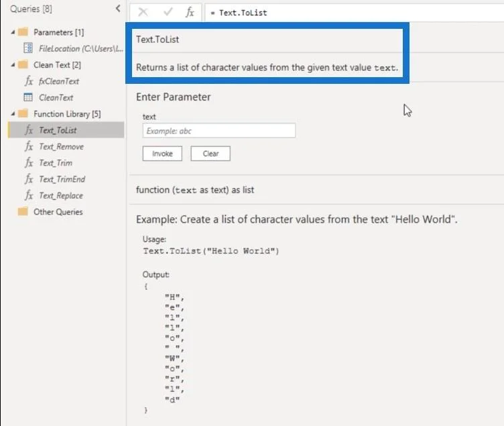
Task: Click the Other Queries folder icon
Action: coord(23,211)
